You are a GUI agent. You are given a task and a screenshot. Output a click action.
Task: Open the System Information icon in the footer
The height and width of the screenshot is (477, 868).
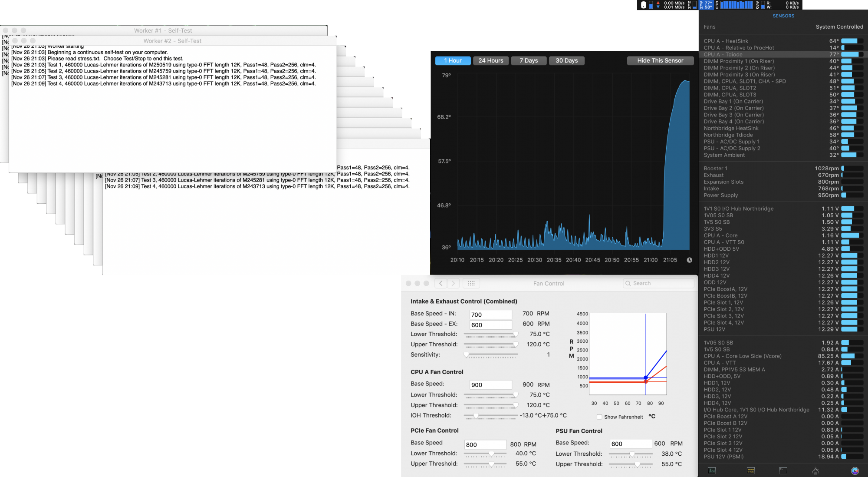815,470
